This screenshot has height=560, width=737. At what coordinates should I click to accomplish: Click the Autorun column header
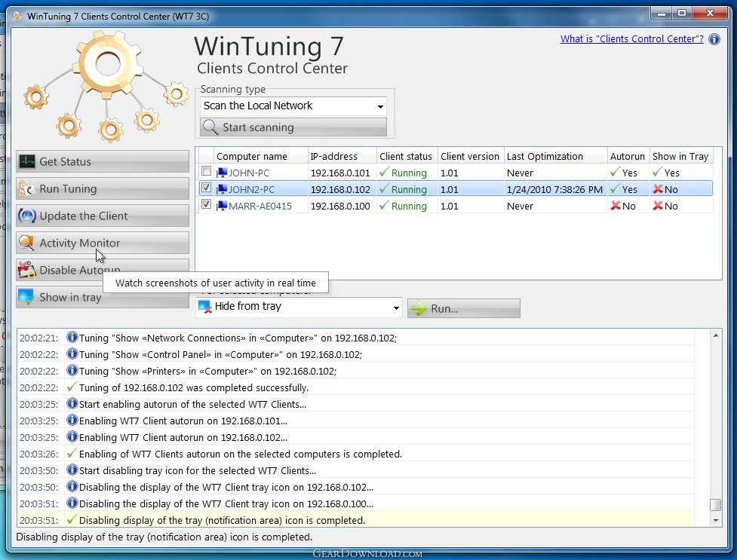(x=628, y=157)
